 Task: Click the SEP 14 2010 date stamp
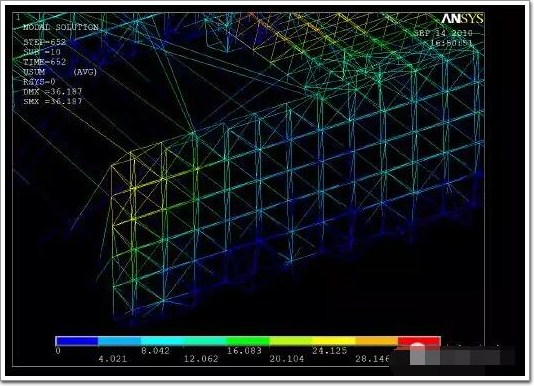click(x=443, y=33)
